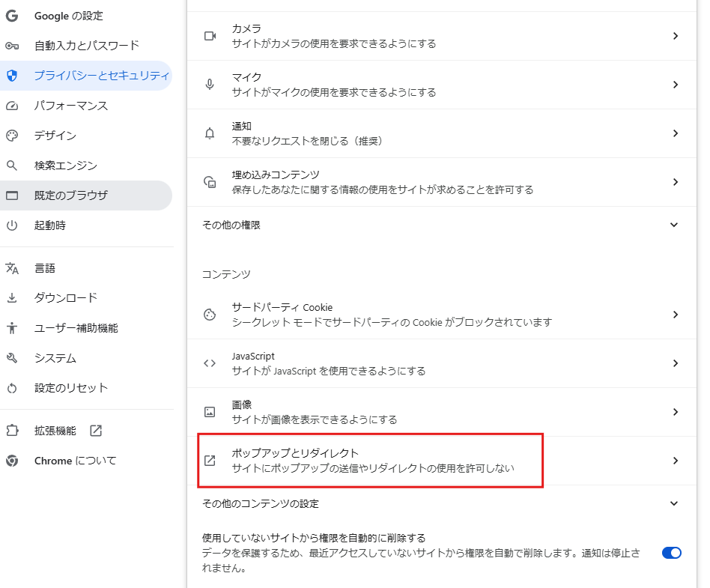The image size is (710, 588).
Task: Click the reset icon for 設定のリセット
Action: coord(12,388)
